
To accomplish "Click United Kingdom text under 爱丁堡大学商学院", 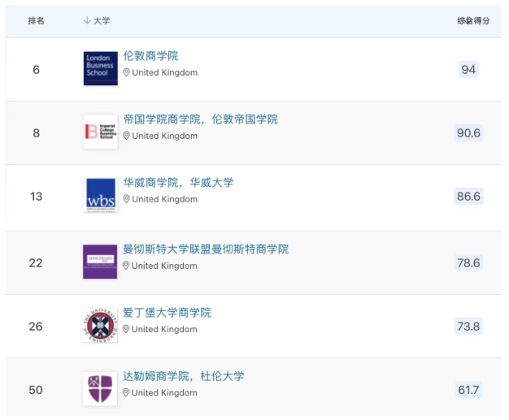I will (x=164, y=329).
